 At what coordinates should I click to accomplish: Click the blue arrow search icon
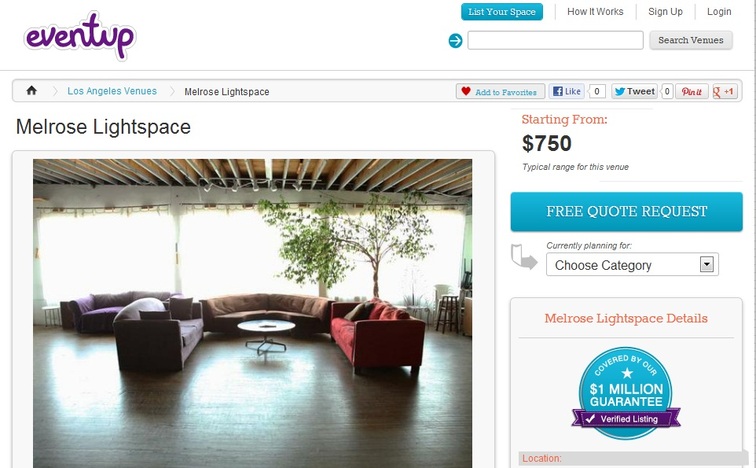455,40
